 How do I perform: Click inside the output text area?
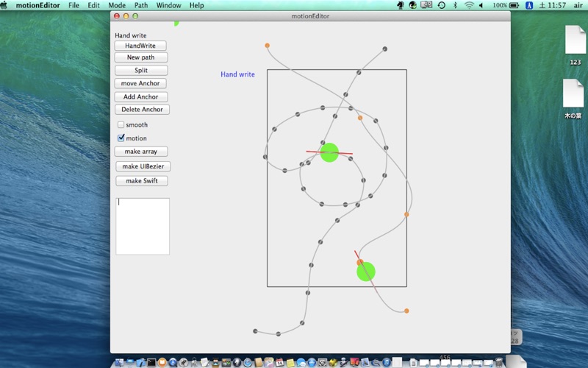143,227
